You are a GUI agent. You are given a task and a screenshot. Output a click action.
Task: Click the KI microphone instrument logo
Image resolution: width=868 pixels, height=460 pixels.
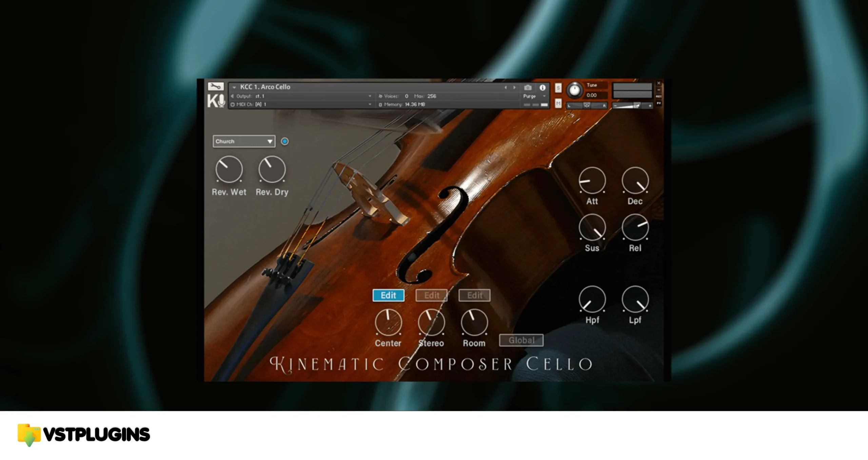tap(216, 101)
